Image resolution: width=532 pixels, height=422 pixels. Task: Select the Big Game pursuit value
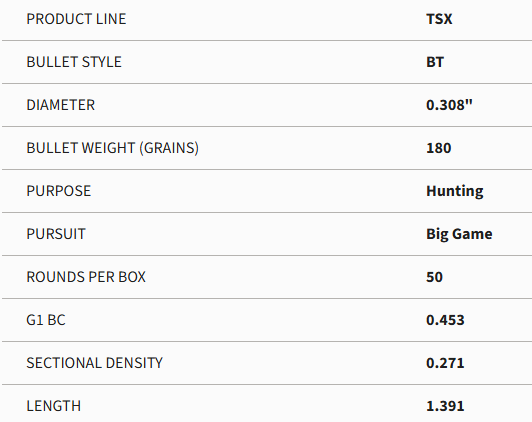[459, 234]
